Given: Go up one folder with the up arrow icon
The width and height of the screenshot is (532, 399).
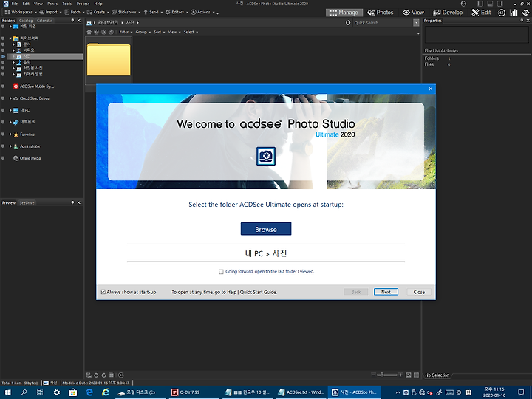Looking at the screenshot, I should tap(111, 32).
